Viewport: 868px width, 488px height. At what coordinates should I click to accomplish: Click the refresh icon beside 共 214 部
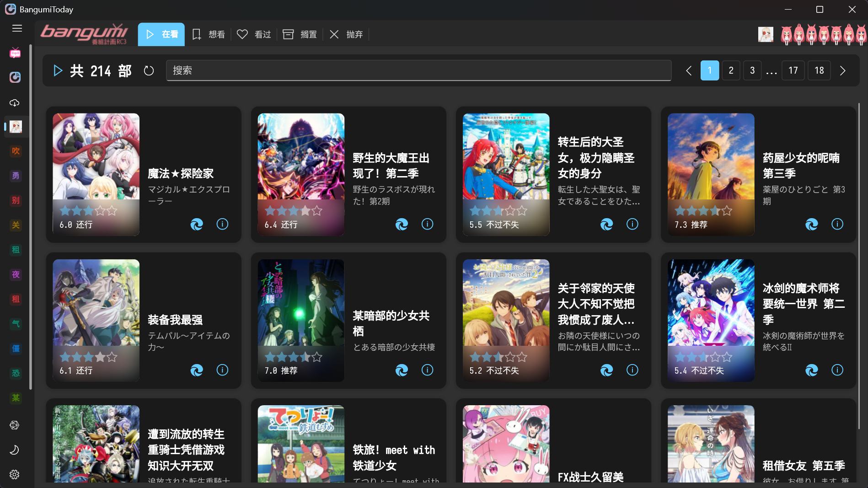click(149, 70)
